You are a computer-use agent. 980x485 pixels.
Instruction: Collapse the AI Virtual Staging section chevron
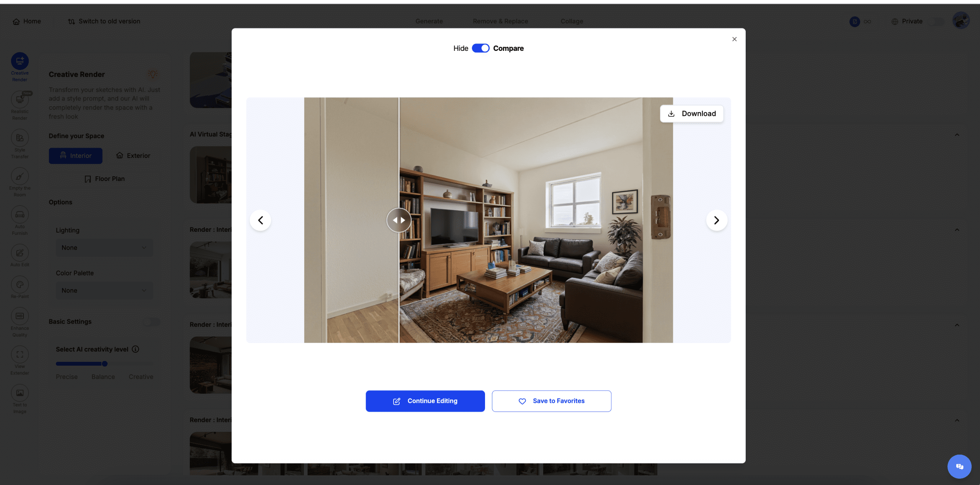(957, 135)
